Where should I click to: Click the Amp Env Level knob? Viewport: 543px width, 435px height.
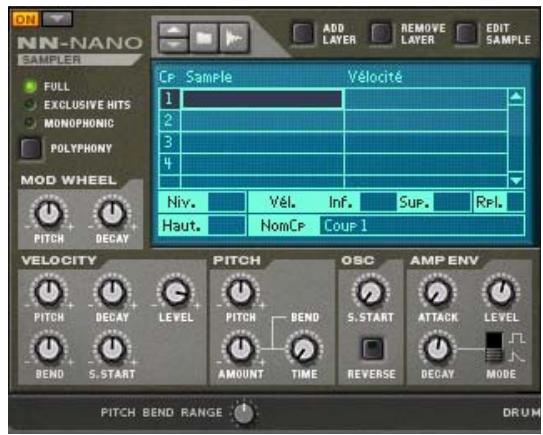[501, 292]
